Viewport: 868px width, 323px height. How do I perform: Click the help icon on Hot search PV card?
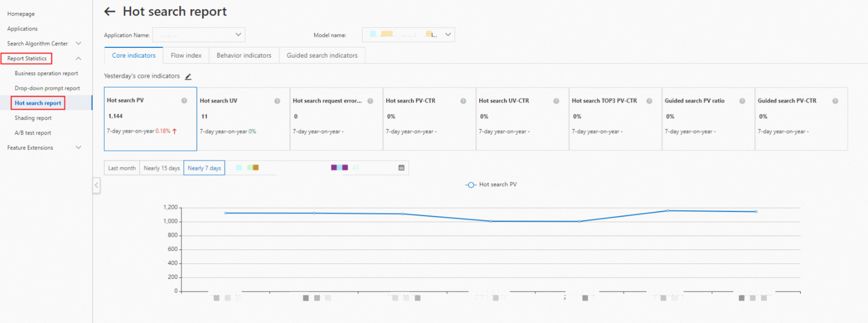click(184, 100)
